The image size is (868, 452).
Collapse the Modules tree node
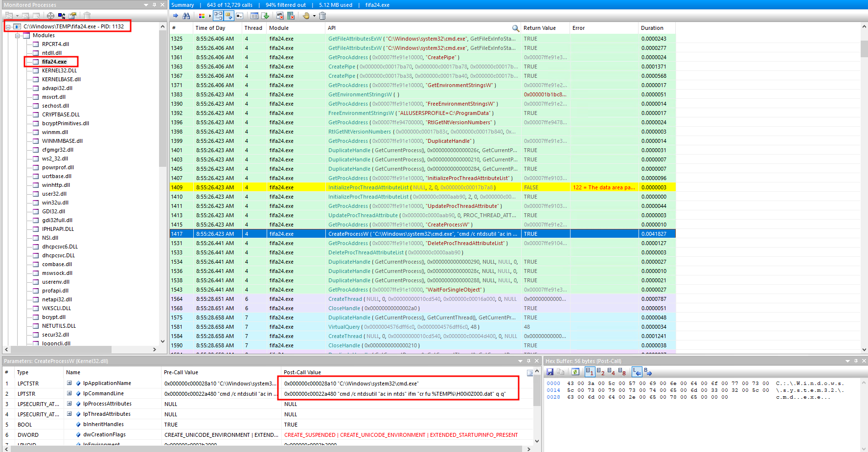click(x=18, y=36)
